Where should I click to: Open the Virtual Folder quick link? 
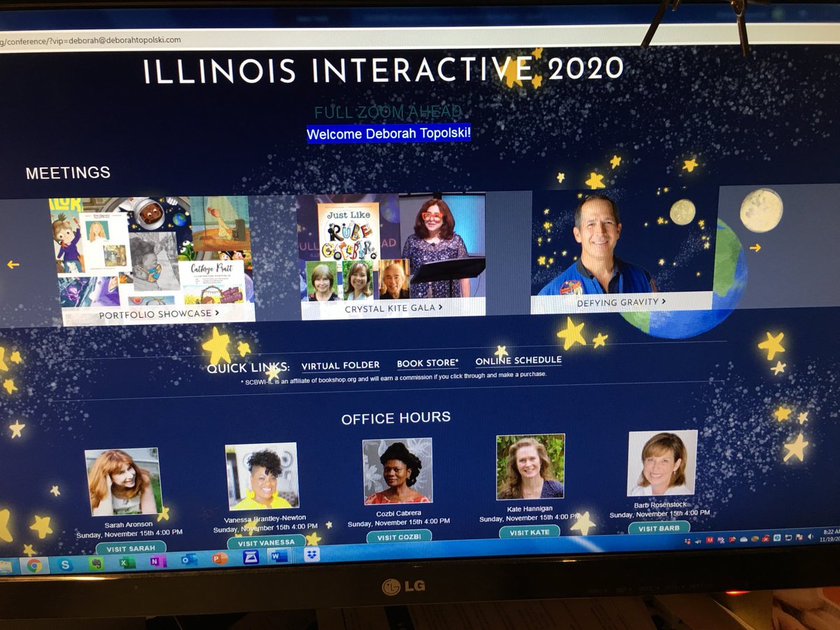[340, 365]
